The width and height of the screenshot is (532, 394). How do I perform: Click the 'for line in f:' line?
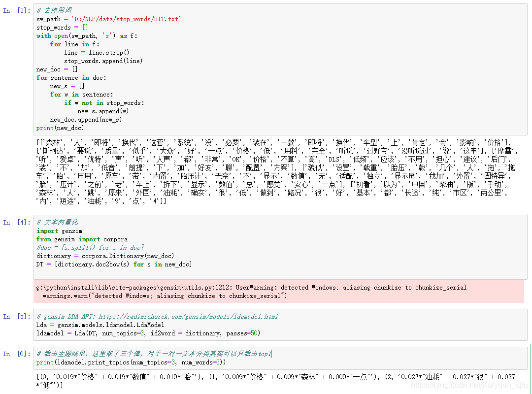click(x=75, y=44)
